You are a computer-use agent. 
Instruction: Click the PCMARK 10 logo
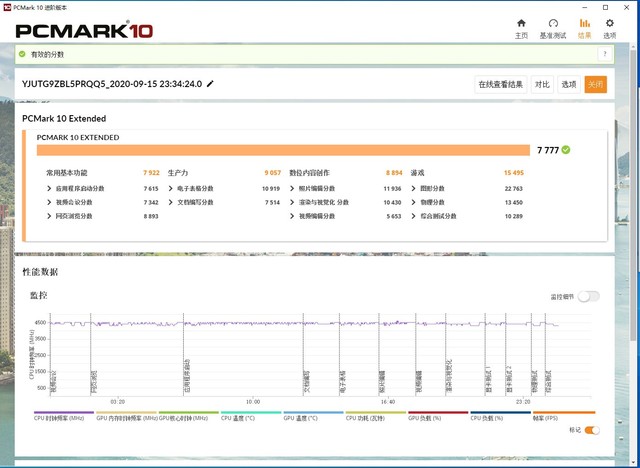pos(84,30)
